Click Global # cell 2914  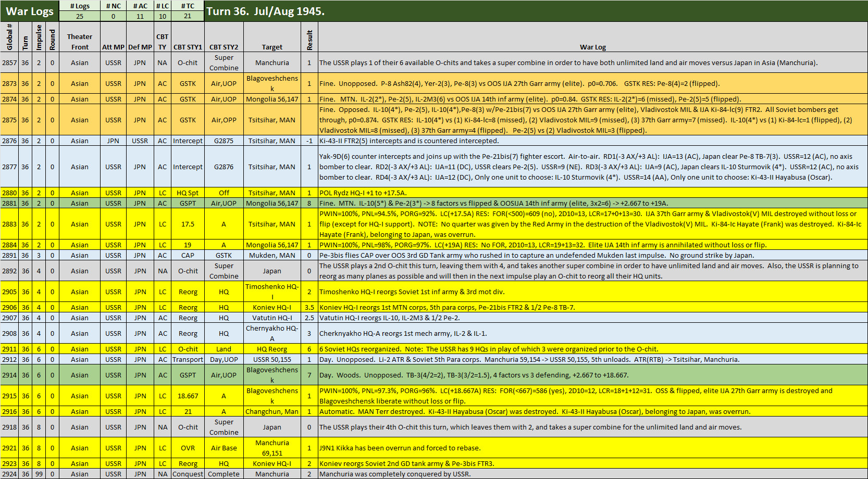(9, 375)
